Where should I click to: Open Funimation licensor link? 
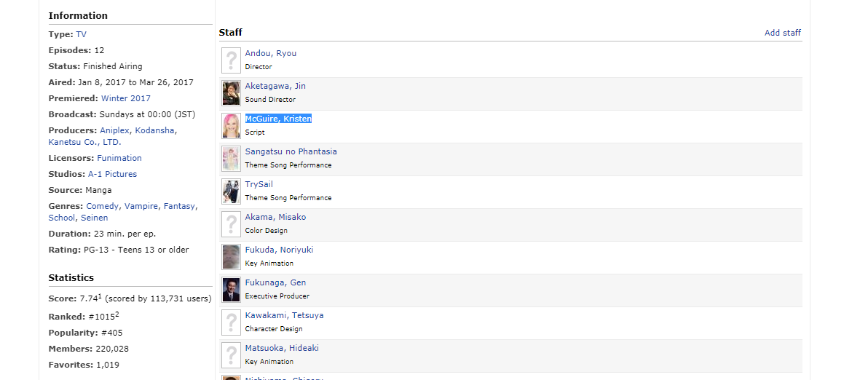pyautogui.click(x=119, y=158)
